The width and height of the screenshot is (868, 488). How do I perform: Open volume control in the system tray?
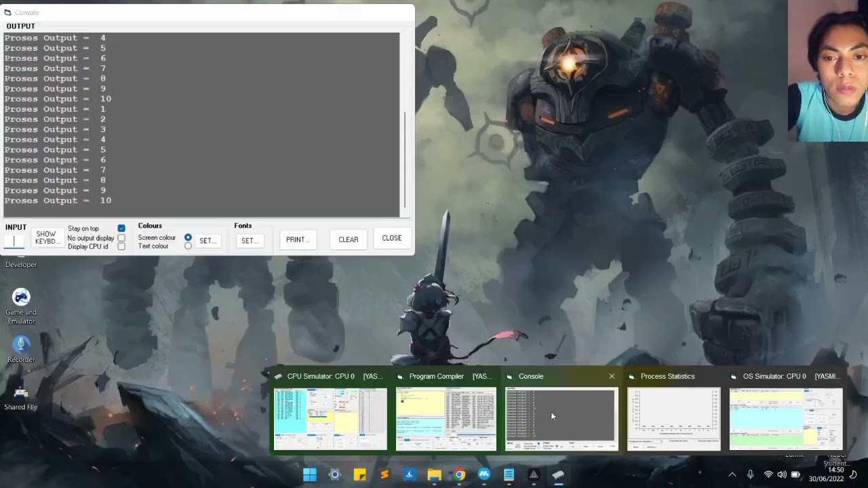coord(782,474)
